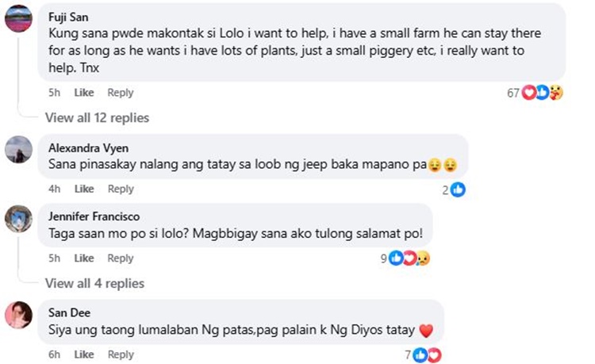The height and width of the screenshot is (364, 595).
Task: Open San Dee's profile picture
Action: point(18,315)
